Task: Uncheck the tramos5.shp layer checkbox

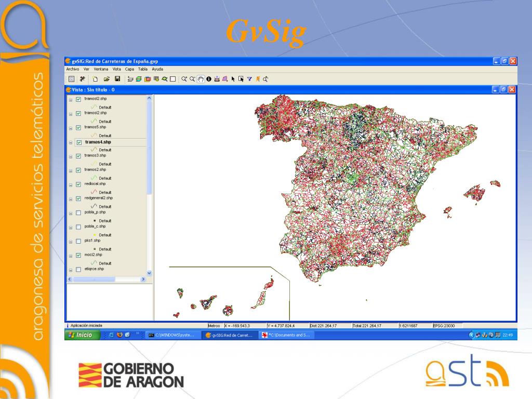Action: click(x=78, y=128)
